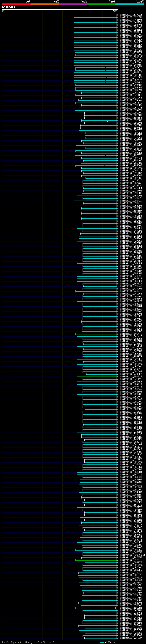Open hit UniRef100_P42654
This screenshot has height=644, width=146.
pyautogui.click(x=131, y=20)
